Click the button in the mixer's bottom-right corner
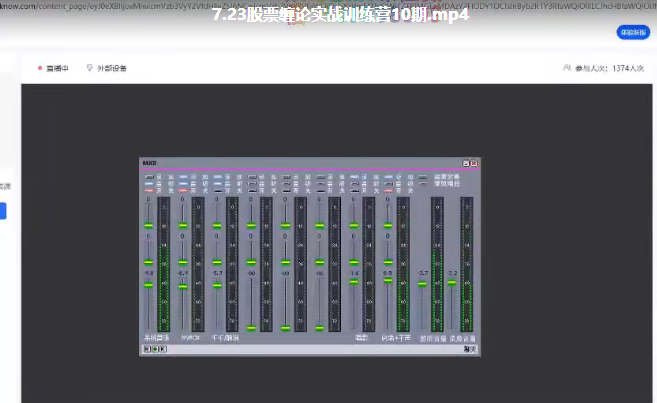Image resolution: width=657 pixels, height=403 pixels. pyautogui.click(x=470, y=349)
